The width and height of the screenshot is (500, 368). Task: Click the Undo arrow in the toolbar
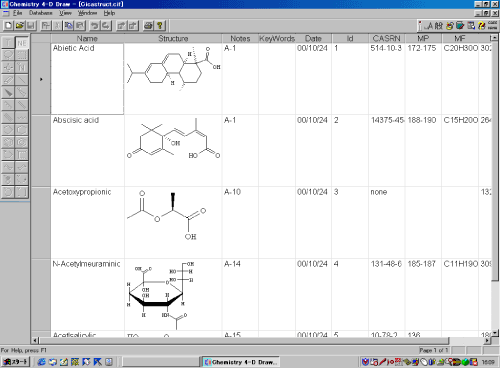coord(95,26)
